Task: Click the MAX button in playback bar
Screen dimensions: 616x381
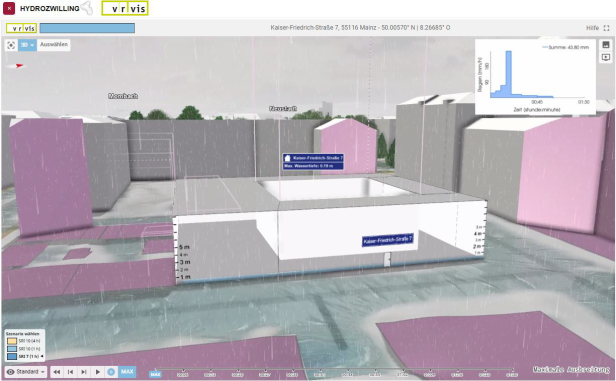Action: click(x=127, y=372)
